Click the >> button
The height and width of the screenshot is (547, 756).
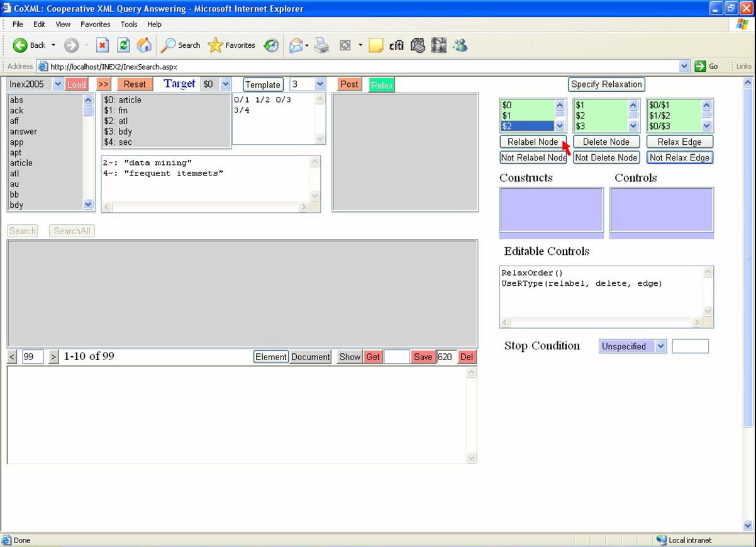point(103,84)
